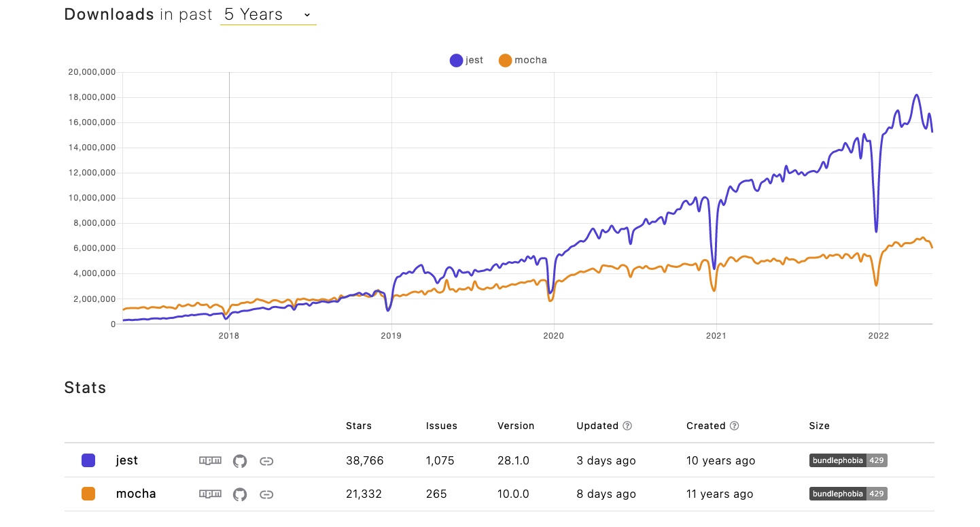
Task: Click the Updated column help icon
Action: coord(627,426)
